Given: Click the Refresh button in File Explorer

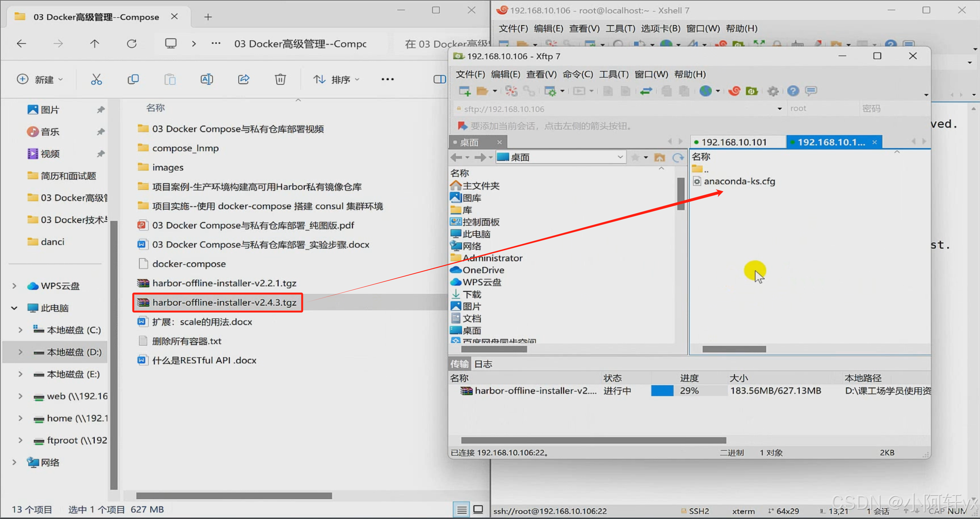Looking at the screenshot, I should point(132,44).
